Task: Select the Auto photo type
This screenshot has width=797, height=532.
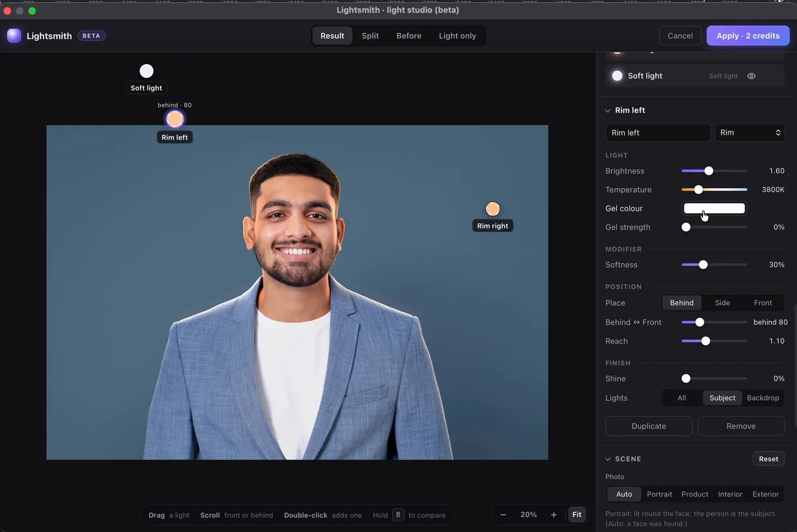Action: pyautogui.click(x=624, y=494)
